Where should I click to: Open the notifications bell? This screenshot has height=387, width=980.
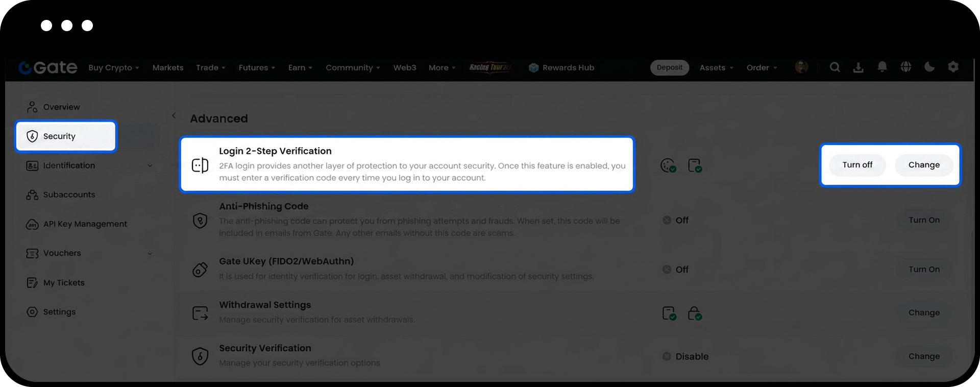pyautogui.click(x=882, y=67)
